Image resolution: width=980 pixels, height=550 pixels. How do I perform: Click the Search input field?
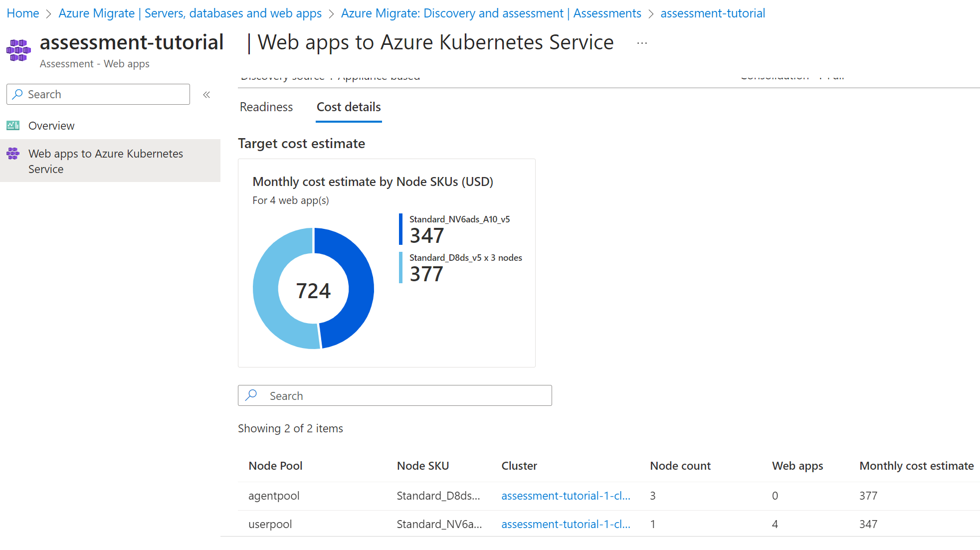click(395, 396)
